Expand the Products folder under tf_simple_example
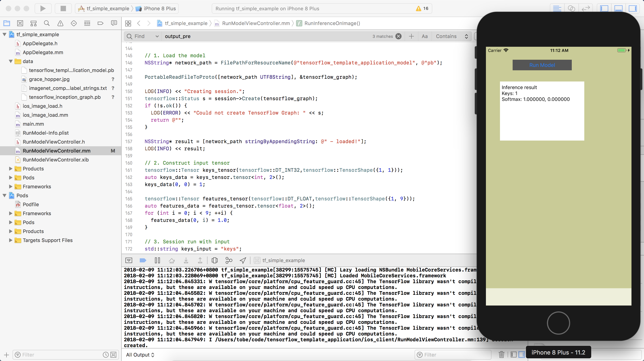This screenshot has height=361, width=644. [x=11, y=169]
